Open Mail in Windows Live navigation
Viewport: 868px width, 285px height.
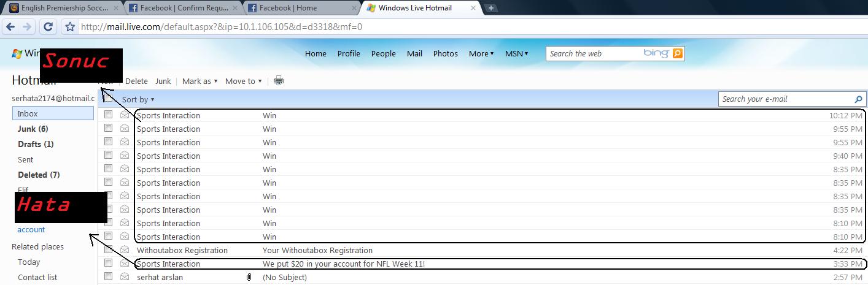414,53
